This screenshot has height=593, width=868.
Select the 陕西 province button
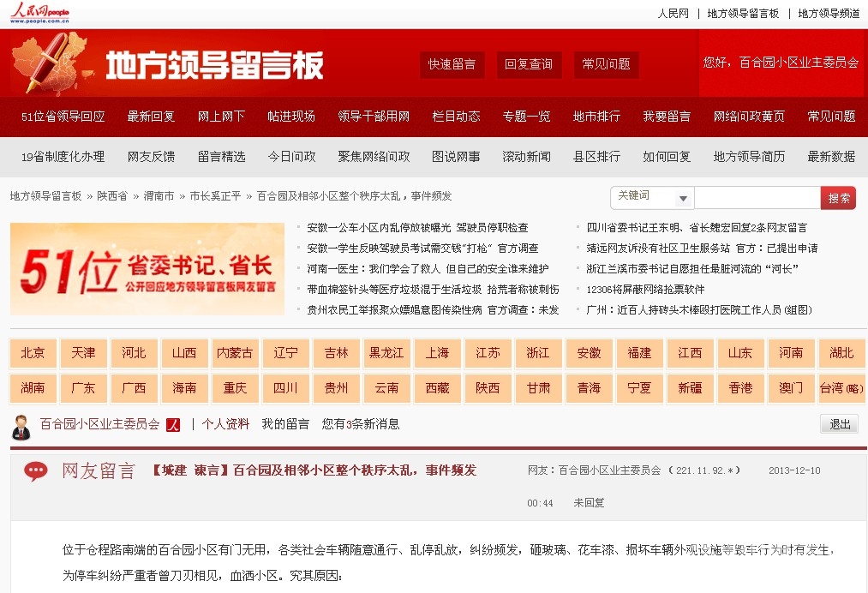tap(488, 388)
